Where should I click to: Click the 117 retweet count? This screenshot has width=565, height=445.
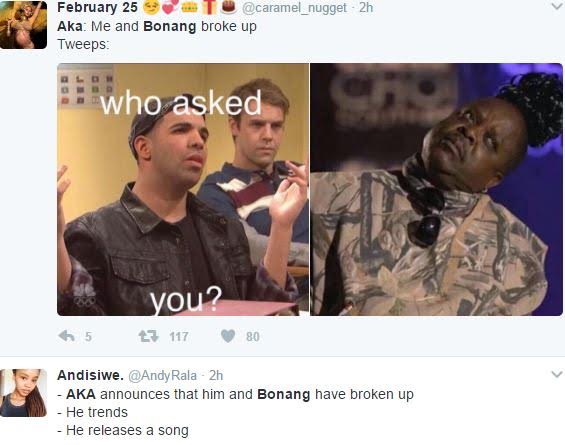coord(179,337)
